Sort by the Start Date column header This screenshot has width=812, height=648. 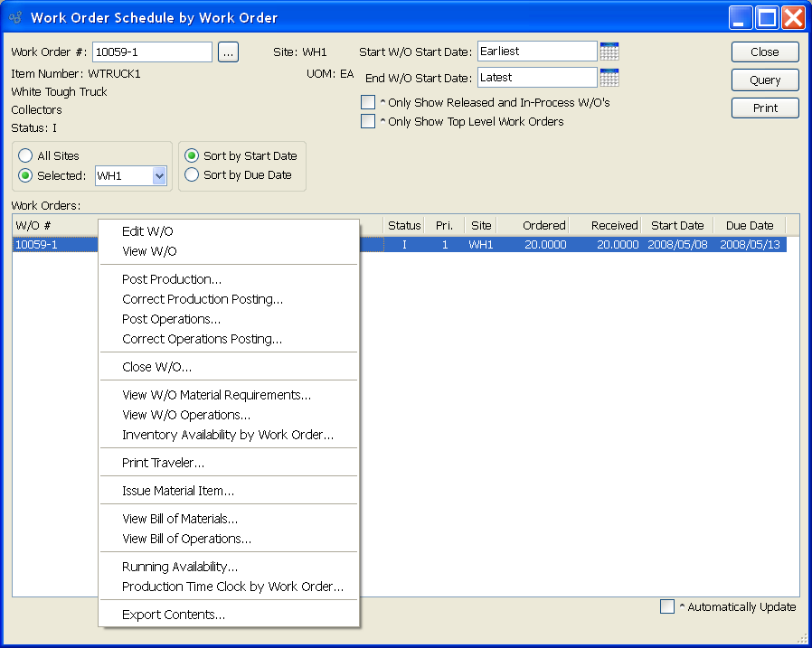tap(677, 226)
